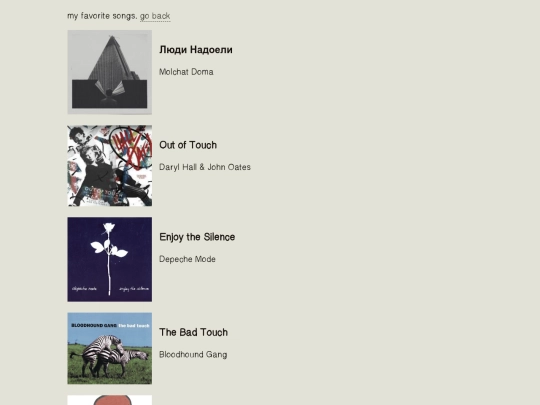Click the artist Daryl Hall & John Oates
The width and height of the screenshot is (540, 405).
[205, 167]
